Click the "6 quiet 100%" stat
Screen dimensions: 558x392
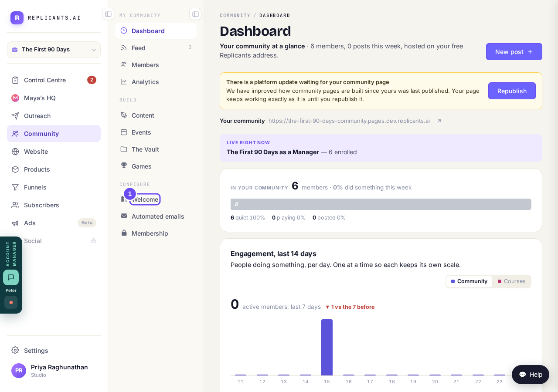tap(248, 218)
